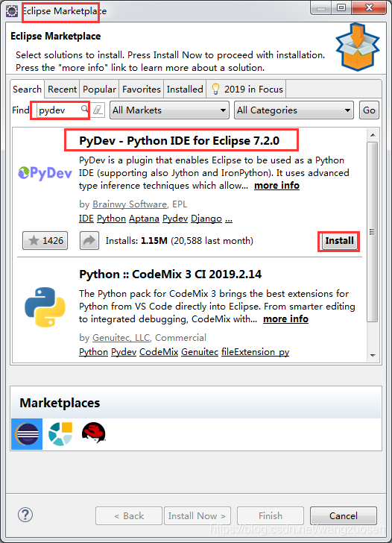392x543 pixels.
Task: Open the 2019 in Focus tab
Action: (247, 89)
